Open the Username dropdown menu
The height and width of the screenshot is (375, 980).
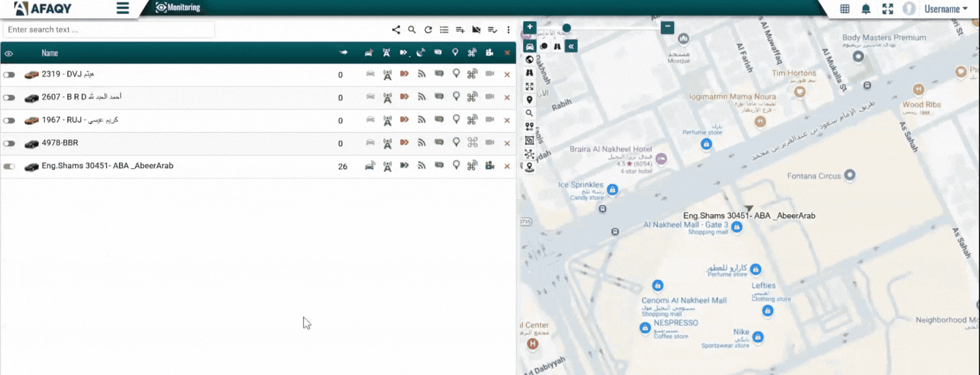click(946, 9)
